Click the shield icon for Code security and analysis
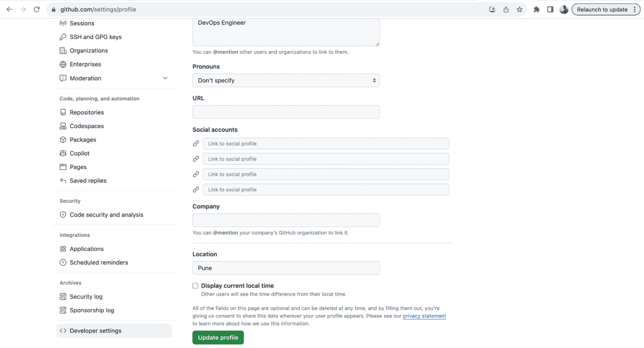Viewport: 644px width, 348px height. pyautogui.click(x=63, y=215)
